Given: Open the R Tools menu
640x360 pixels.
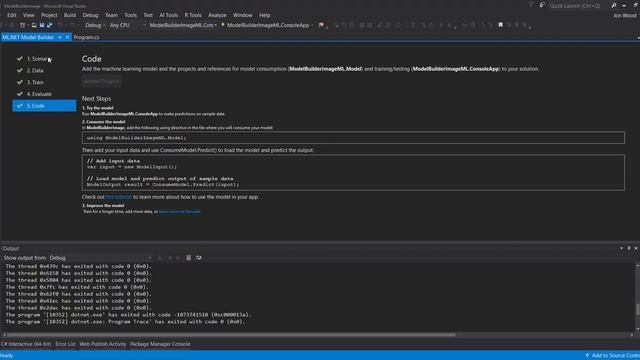Looking at the screenshot, I should point(193,15).
